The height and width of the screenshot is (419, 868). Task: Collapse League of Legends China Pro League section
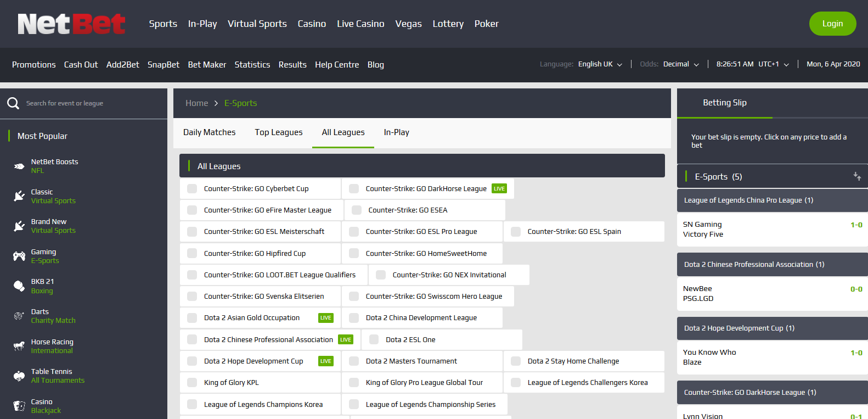pyautogui.click(x=773, y=200)
